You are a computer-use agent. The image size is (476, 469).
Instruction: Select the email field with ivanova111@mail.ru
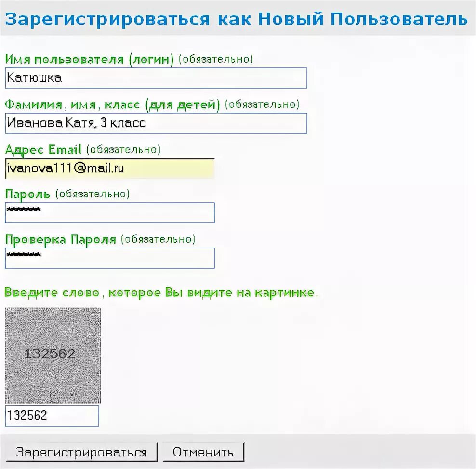coord(110,169)
